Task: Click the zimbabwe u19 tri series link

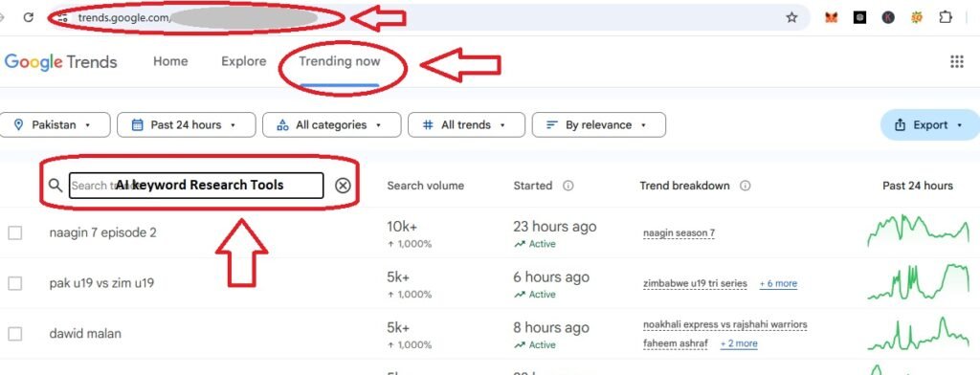Action: tap(695, 283)
